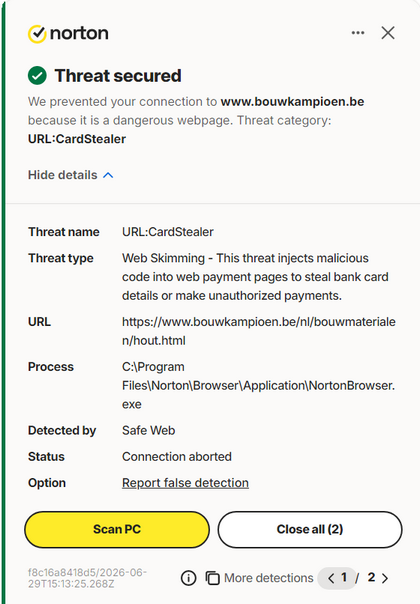Go to next detection with right arrow
Screen dimensions: 420x604
click(385, 578)
